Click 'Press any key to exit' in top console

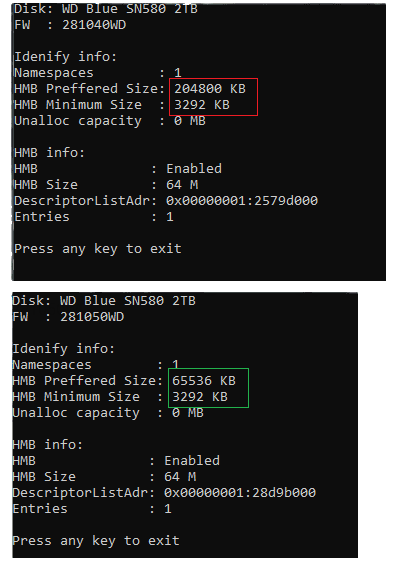(98, 249)
